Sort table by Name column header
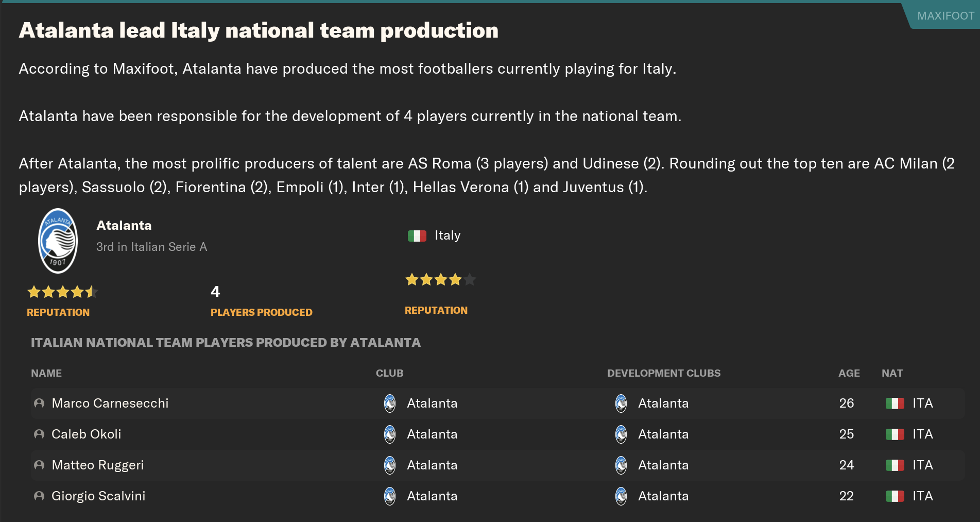Image resolution: width=980 pixels, height=522 pixels. (x=46, y=373)
